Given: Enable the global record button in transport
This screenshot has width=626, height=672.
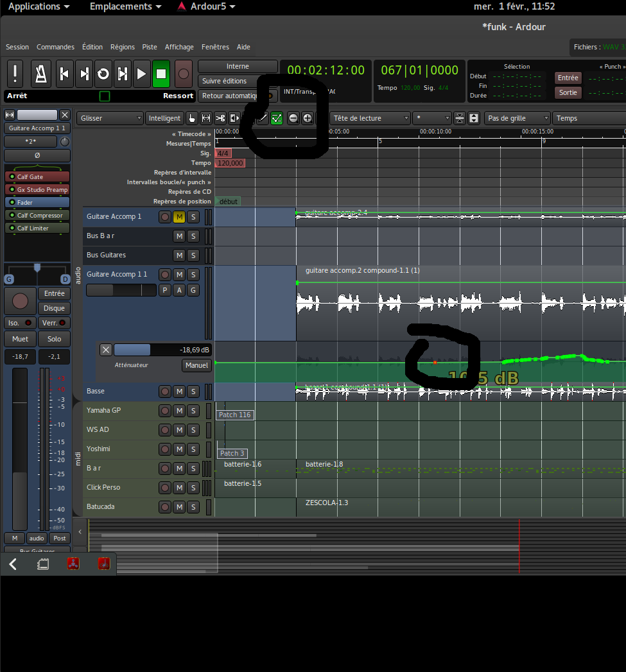Looking at the screenshot, I should [183, 74].
